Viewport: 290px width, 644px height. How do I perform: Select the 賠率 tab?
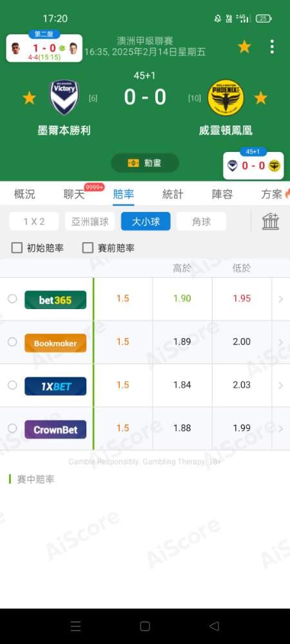click(x=124, y=194)
